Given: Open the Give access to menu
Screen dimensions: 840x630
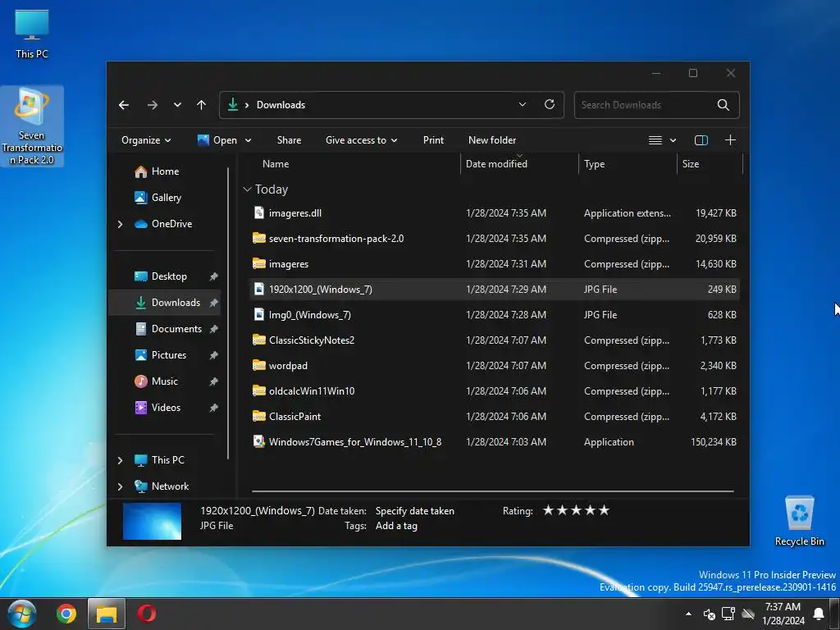Looking at the screenshot, I should point(361,140).
